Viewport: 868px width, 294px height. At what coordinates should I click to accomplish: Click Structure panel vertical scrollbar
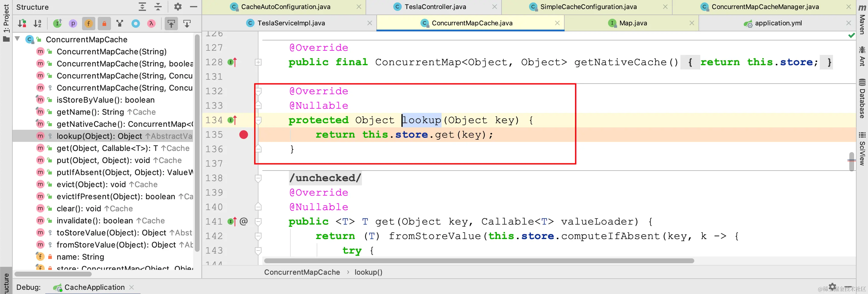click(197, 143)
